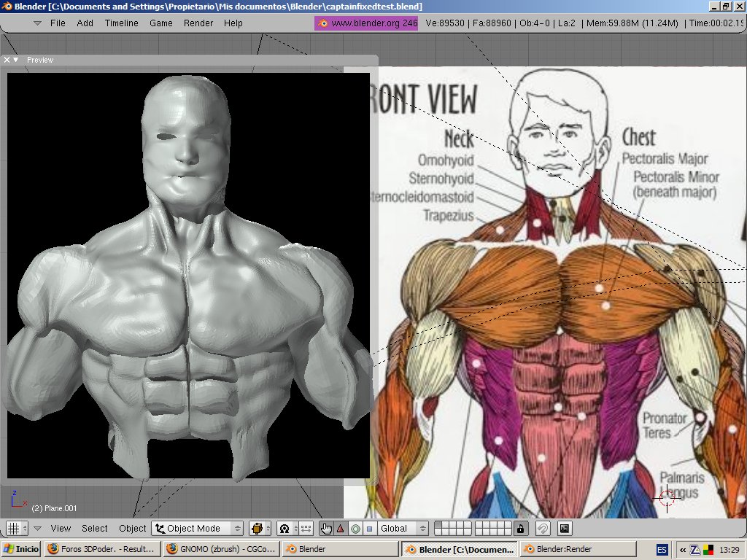
Task: Switch to Foros 3DPoder taskbar window
Action: coord(102,549)
